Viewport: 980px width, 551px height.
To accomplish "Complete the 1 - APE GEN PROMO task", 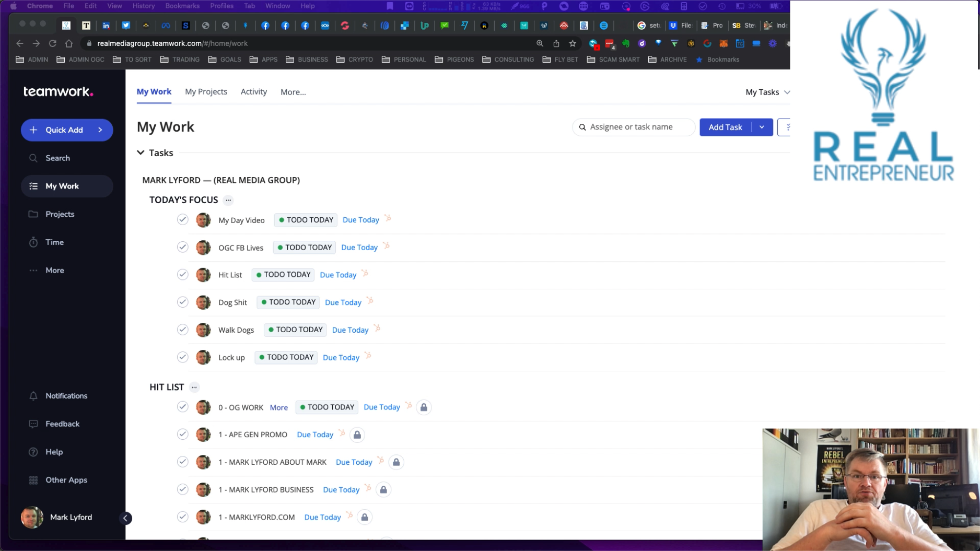I will [182, 435].
